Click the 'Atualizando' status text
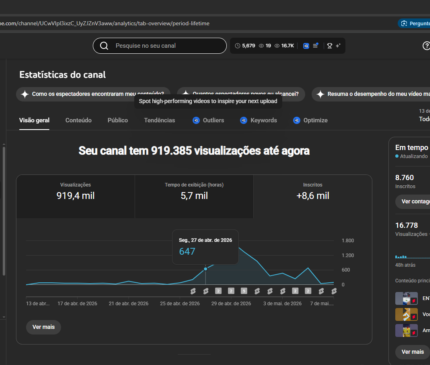The width and height of the screenshot is (430, 365). pos(414,156)
